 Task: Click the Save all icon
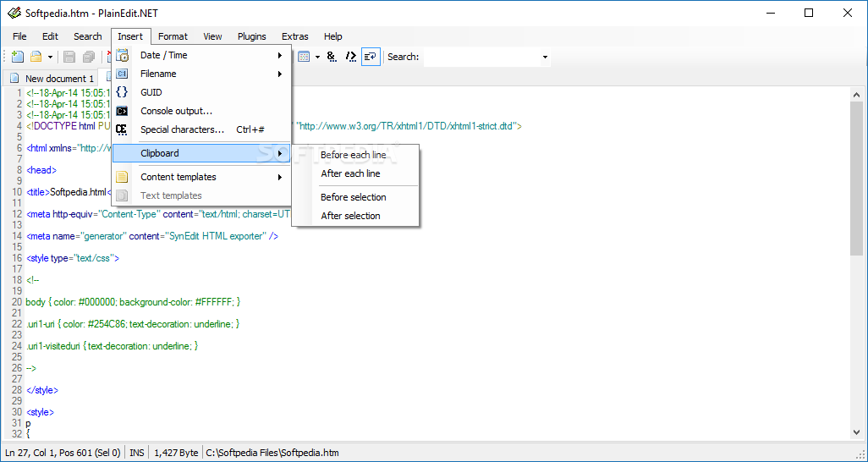[88, 57]
